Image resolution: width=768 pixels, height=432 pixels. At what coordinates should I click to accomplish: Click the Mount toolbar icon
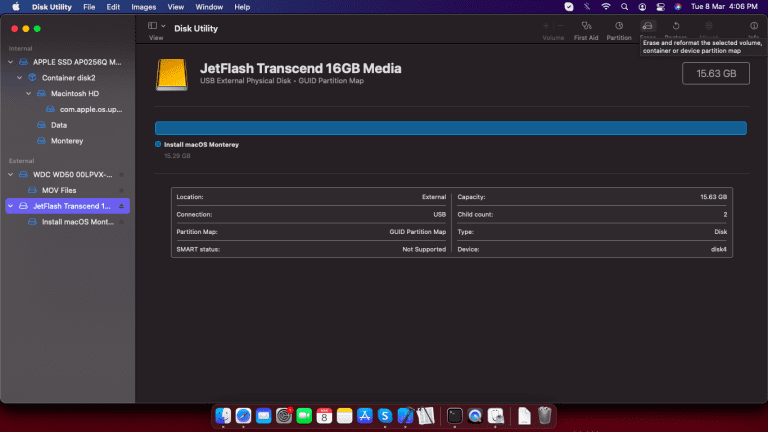click(709, 26)
